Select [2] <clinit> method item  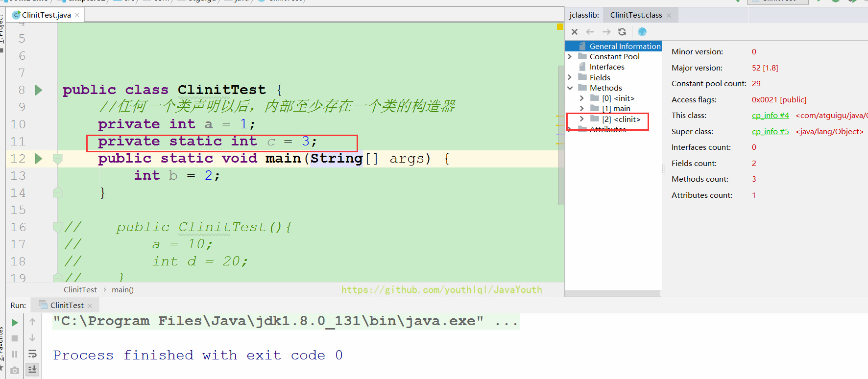[621, 119]
